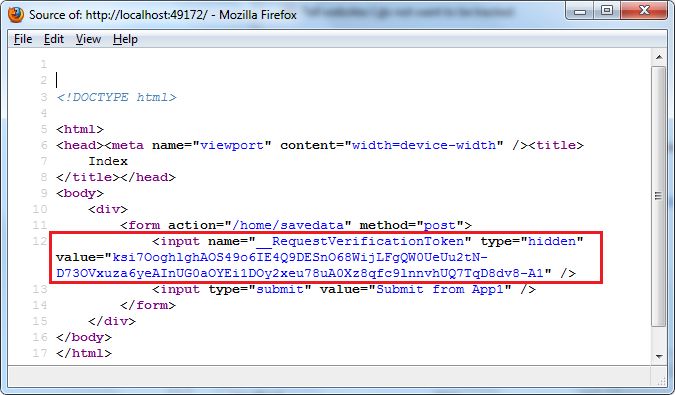
Task: Click the closing body tag
Action: 84,337
